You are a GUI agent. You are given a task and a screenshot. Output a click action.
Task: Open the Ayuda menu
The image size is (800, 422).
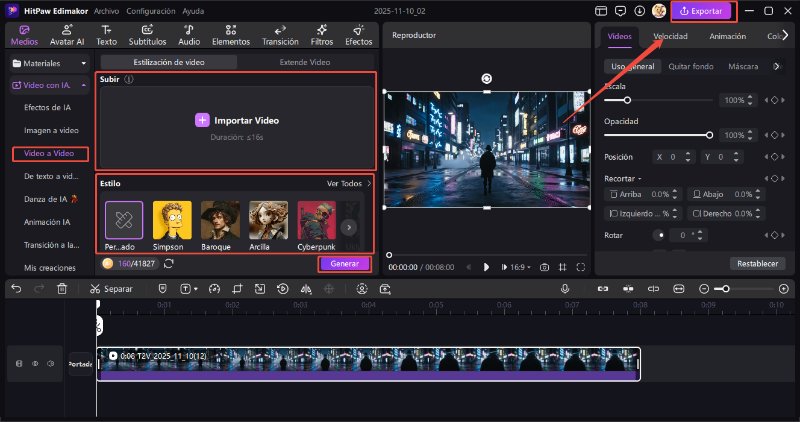pyautogui.click(x=193, y=11)
